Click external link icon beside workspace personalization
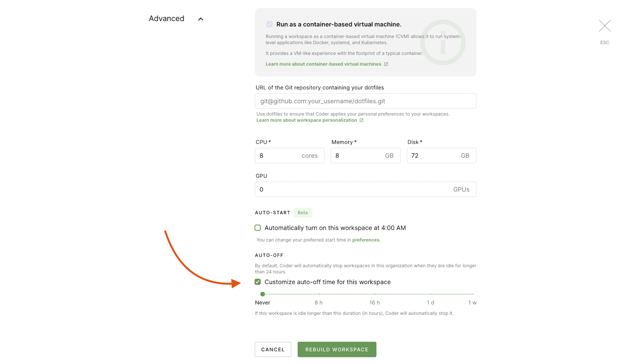This screenshot has width=626, height=364. point(361,120)
